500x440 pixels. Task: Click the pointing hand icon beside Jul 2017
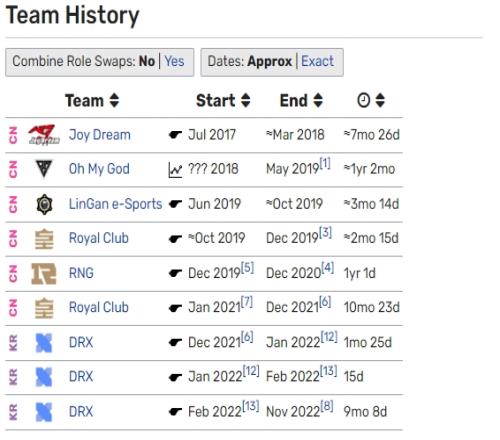pos(175,135)
